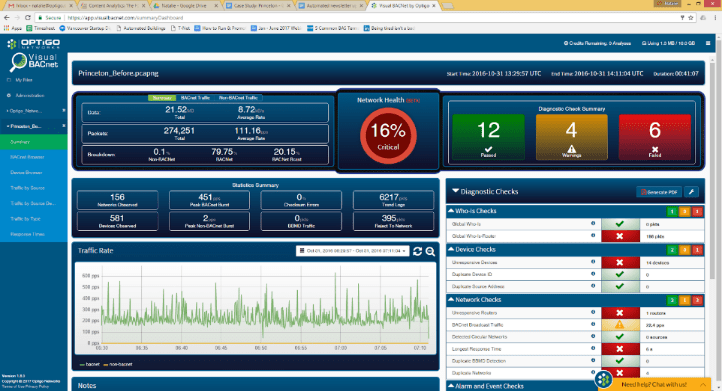
Task: Click the info icon for Longest Response Time
Action: [x=593, y=348]
